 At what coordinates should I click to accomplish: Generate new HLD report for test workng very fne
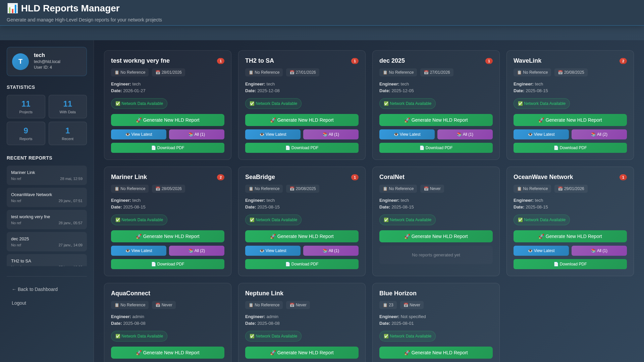click(x=168, y=120)
